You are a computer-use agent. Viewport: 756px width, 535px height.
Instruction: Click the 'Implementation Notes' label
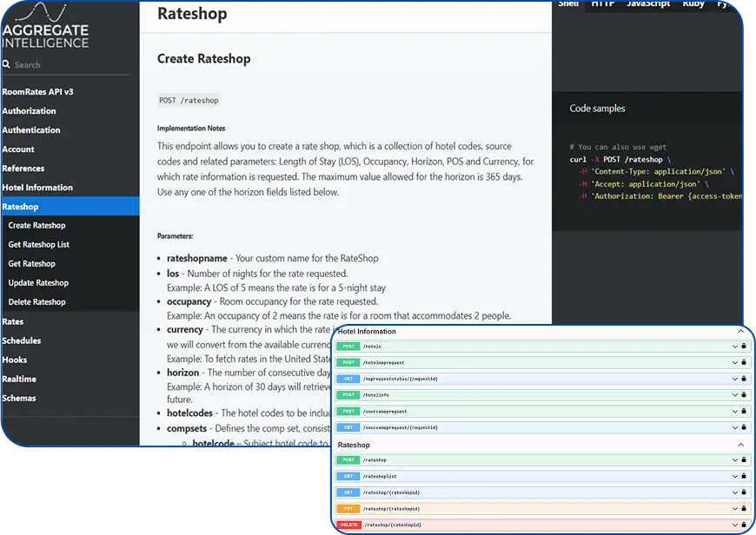(191, 129)
